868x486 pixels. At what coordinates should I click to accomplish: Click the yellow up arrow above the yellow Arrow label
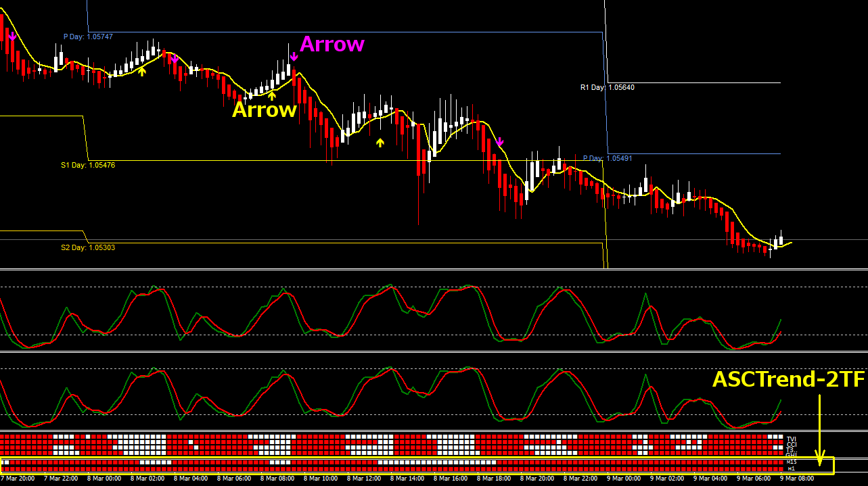point(271,95)
